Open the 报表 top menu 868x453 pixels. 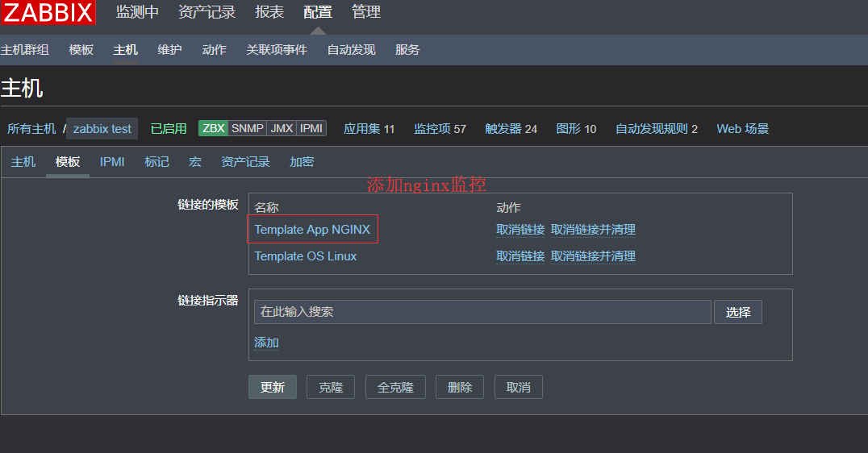tap(269, 12)
